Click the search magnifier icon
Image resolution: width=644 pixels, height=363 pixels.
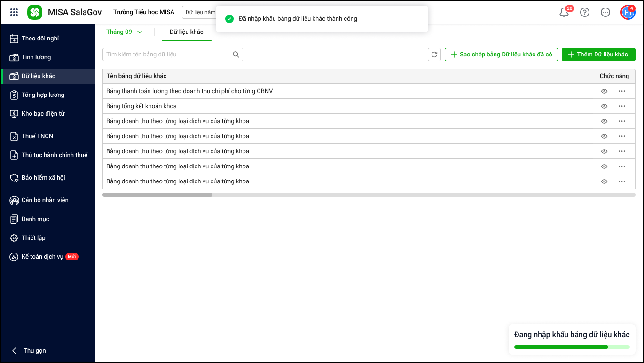coord(236,55)
